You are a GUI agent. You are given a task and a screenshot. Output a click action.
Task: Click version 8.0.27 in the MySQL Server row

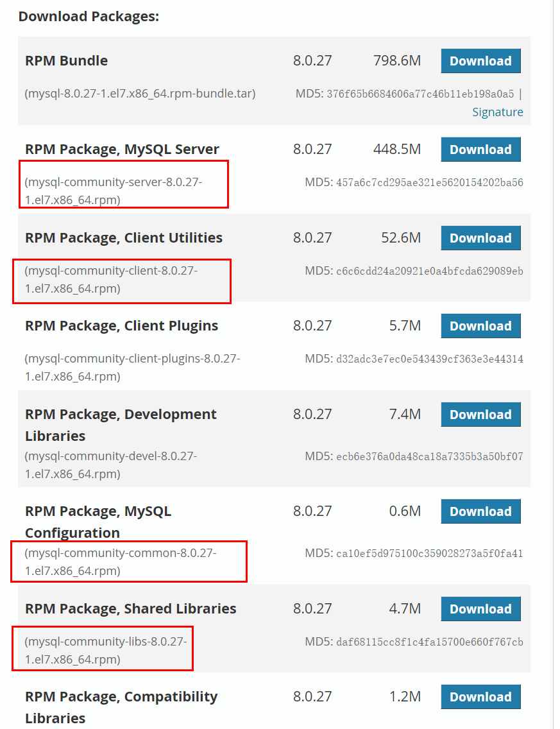pyautogui.click(x=312, y=150)
